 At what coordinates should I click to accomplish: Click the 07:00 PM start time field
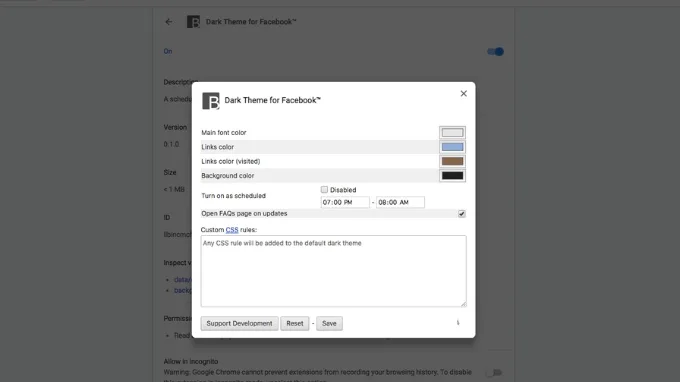[345, 202]
